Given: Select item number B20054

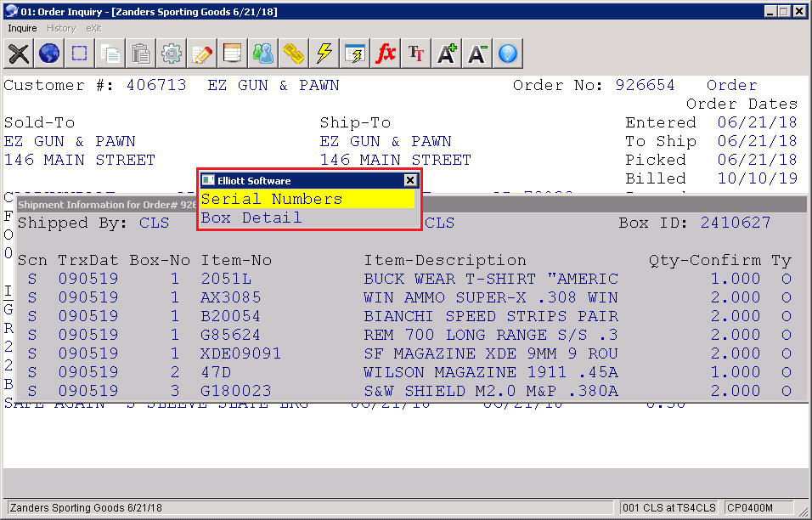Looking at the screenshot, I should [230, 316].
